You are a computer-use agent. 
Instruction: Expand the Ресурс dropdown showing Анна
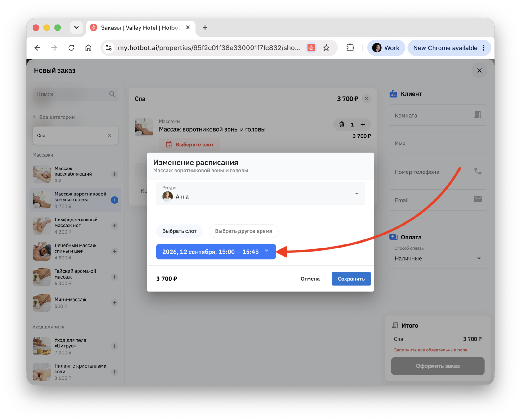click(x=260, y=194)
